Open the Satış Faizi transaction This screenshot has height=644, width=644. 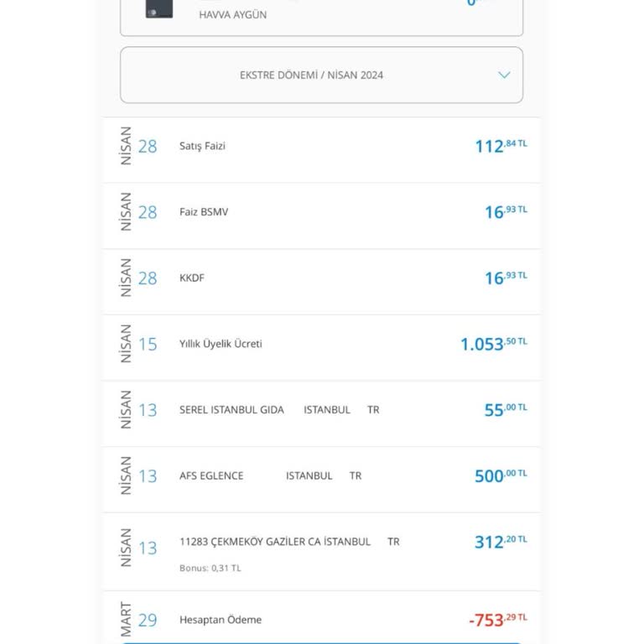point(202,146)
